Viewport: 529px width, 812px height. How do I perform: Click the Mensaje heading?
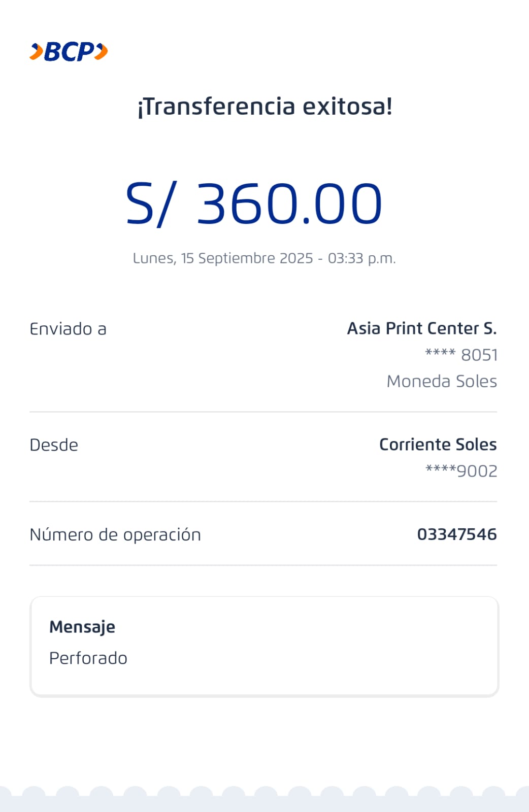pos(82,627)
